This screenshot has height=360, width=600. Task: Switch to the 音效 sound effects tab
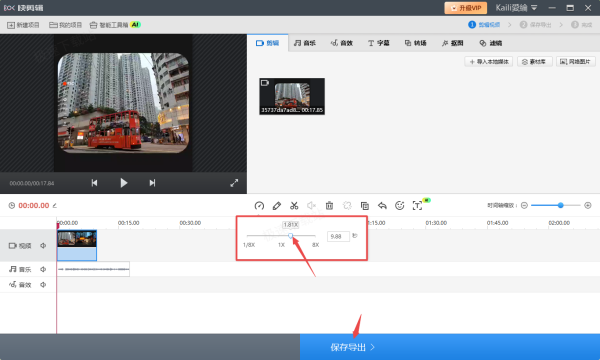point(342,43)
